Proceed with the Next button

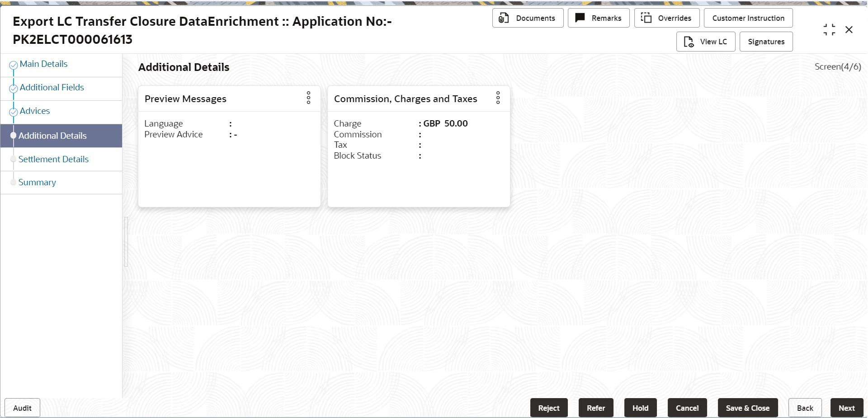847,408
